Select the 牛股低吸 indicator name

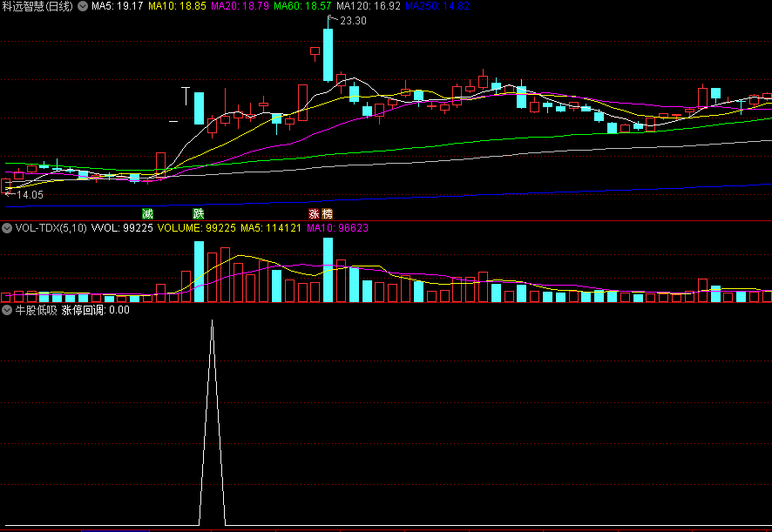pyautogui.click(x=36, y=310)
